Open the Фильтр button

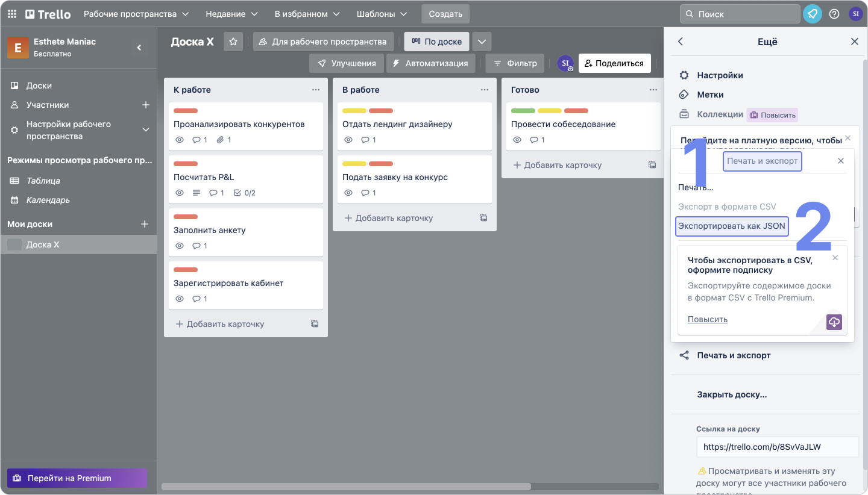point(515,63)
